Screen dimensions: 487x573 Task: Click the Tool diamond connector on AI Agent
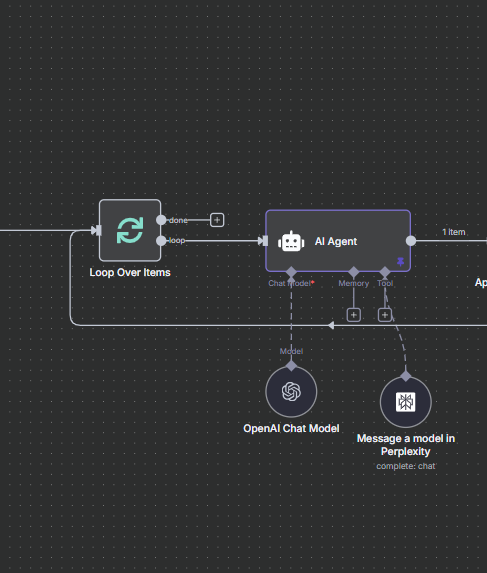385,272
